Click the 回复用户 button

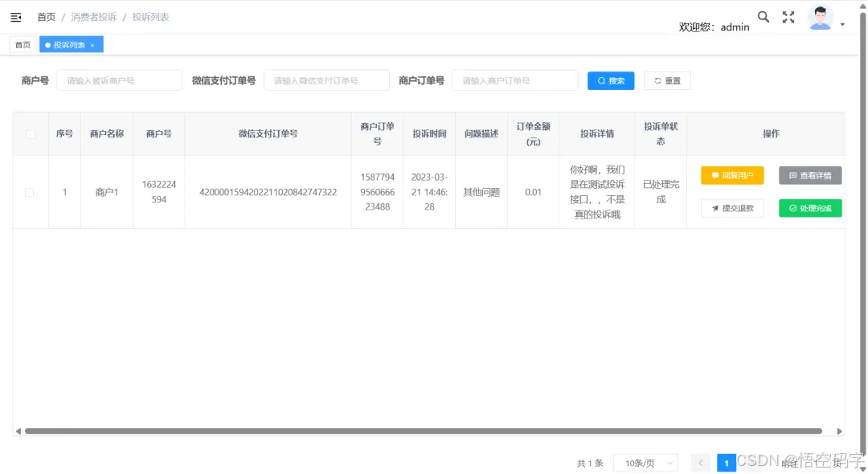[x=732, y=175]
